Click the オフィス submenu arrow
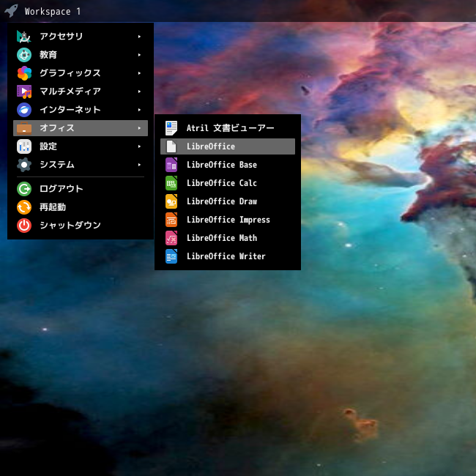This screenshot has height=476, width=476. click(139, 128)
